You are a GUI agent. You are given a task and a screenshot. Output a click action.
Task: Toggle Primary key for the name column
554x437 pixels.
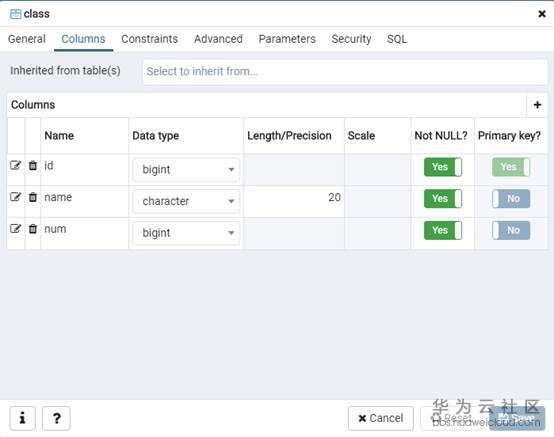(511, 199)
